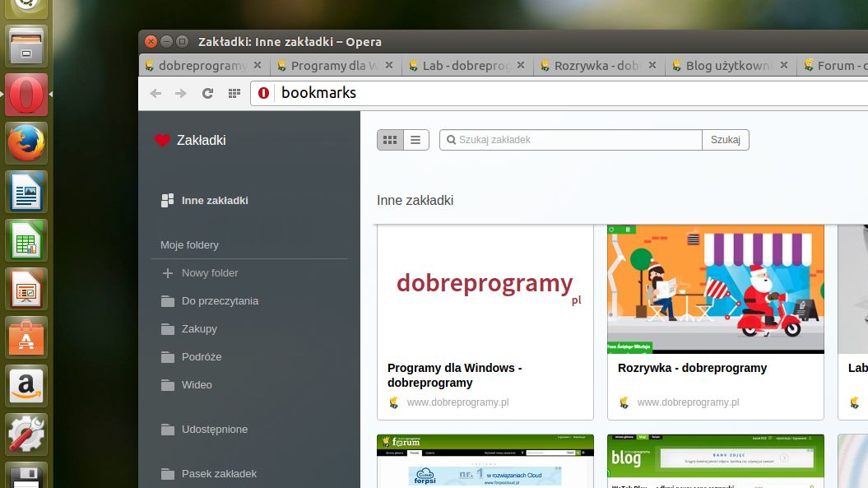Click folder icon next to Udostępnione
This screenshot has width=868, height=488.
click(168, 430)
